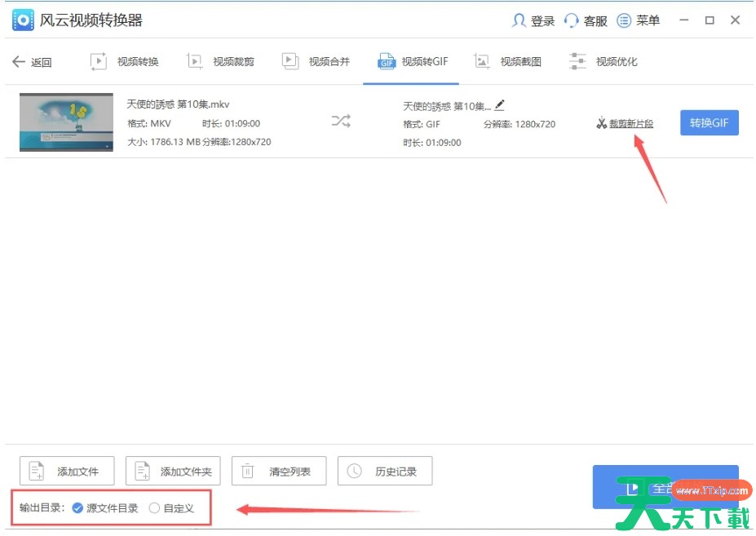The width and height of the screenshot is (756, 536).
Task: Click the blue 转换GIF button
Action: [x=708, y=122]
